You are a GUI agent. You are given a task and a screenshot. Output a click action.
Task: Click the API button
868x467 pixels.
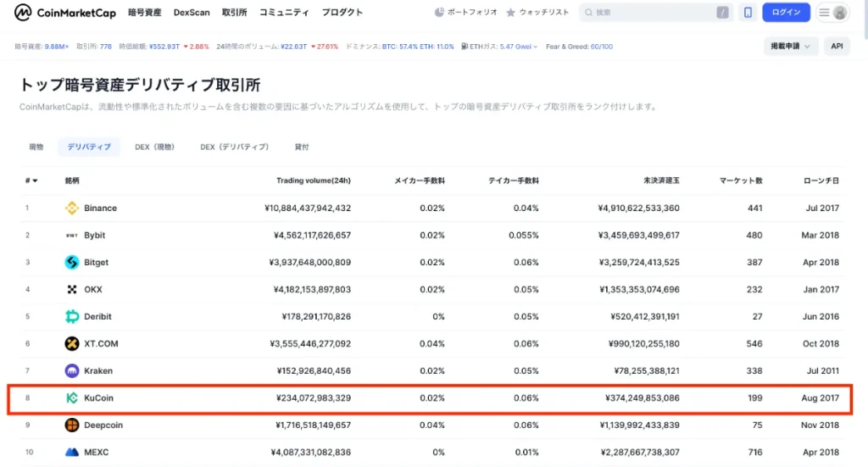[x=837, y=47]
